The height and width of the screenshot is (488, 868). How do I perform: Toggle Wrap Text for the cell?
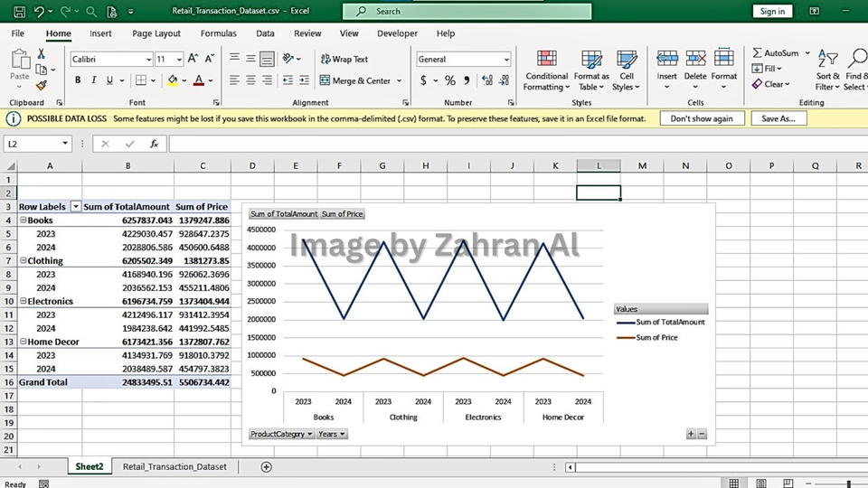point(343,59)
